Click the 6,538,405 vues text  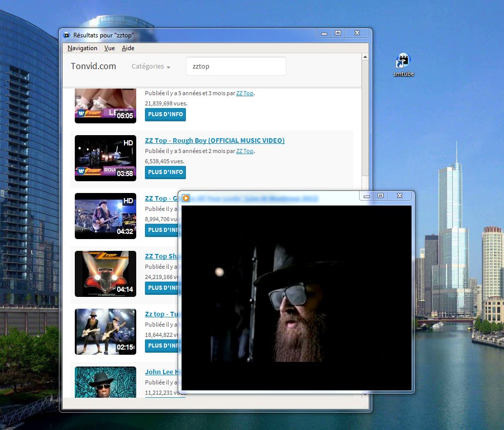coord(164,161)
